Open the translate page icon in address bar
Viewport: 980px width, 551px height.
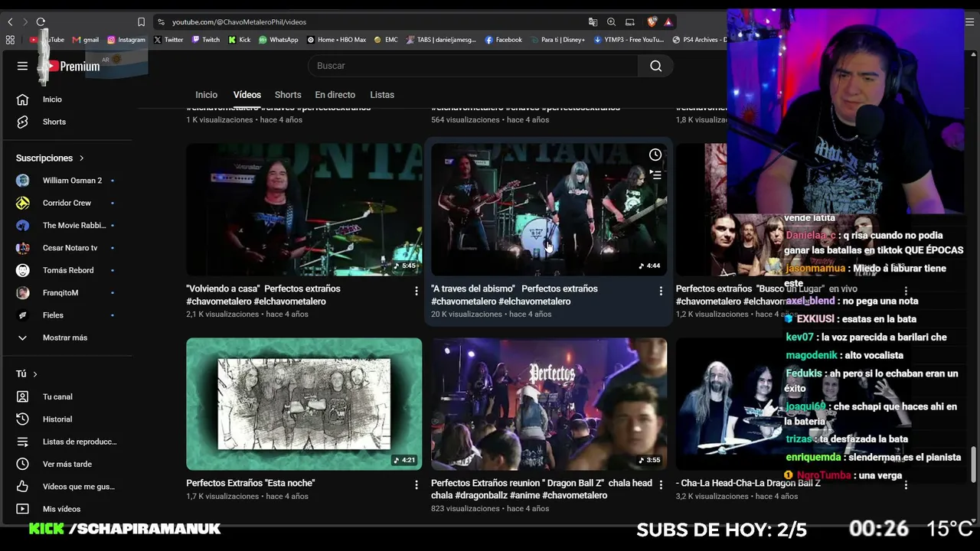(593, 22)
